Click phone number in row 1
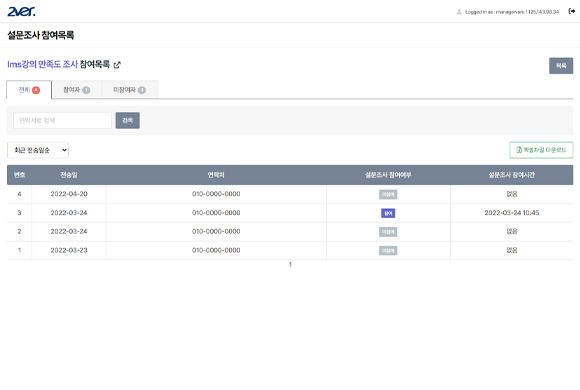Viewport: 580px width, 390px height. pyautogui.click(x=216, y=251)
